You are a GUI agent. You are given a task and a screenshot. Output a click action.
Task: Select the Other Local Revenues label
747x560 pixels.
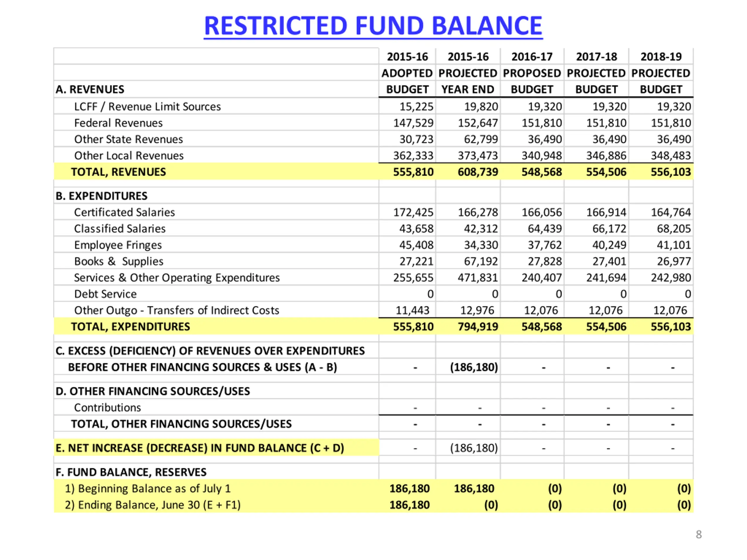(129, 156)
